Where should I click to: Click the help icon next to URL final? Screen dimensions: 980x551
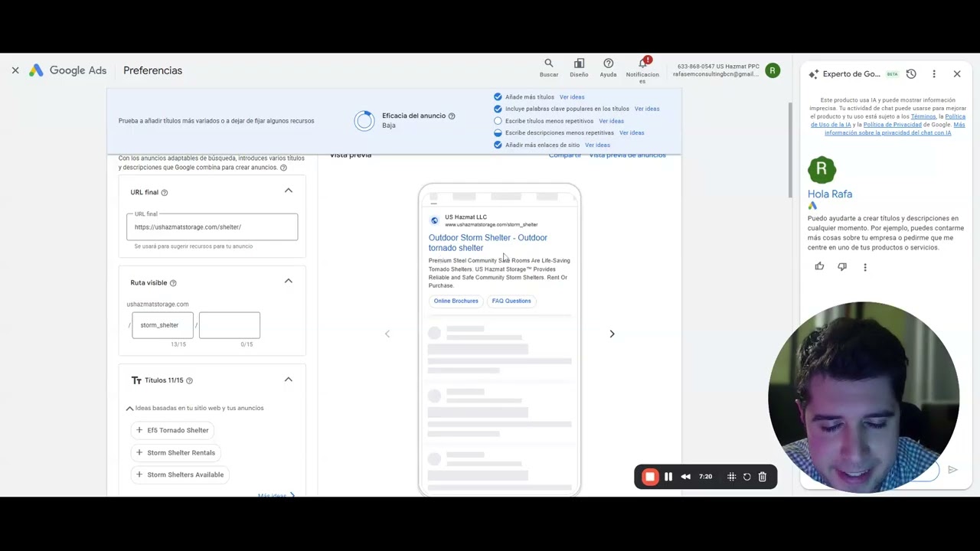point(164,193)
